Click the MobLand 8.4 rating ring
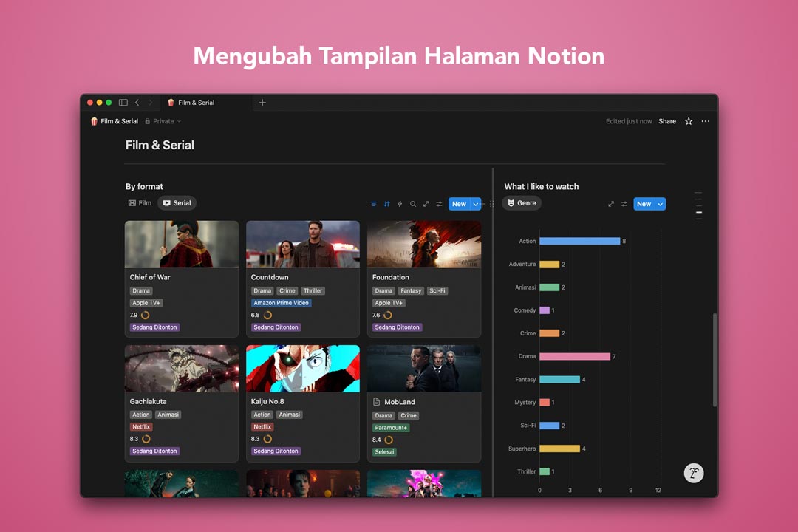Viewport: 798px width, 532px height. click(389, 440)
